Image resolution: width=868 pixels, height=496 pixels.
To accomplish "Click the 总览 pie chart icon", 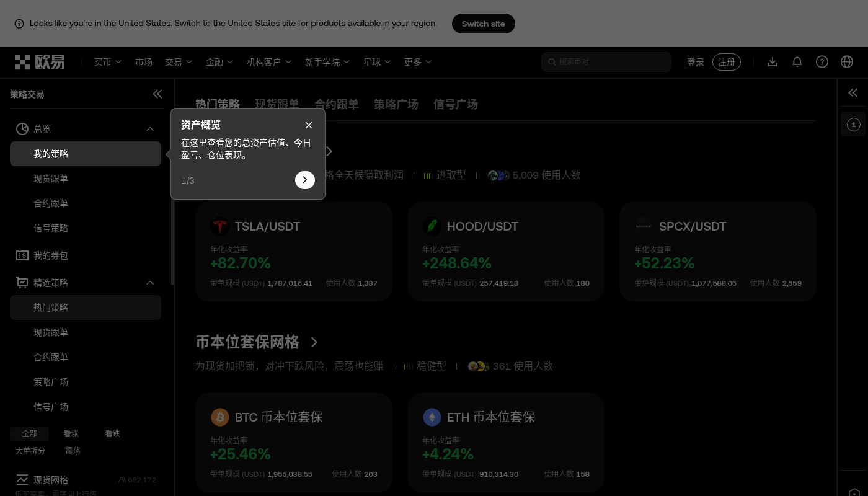I will (22, 129).
